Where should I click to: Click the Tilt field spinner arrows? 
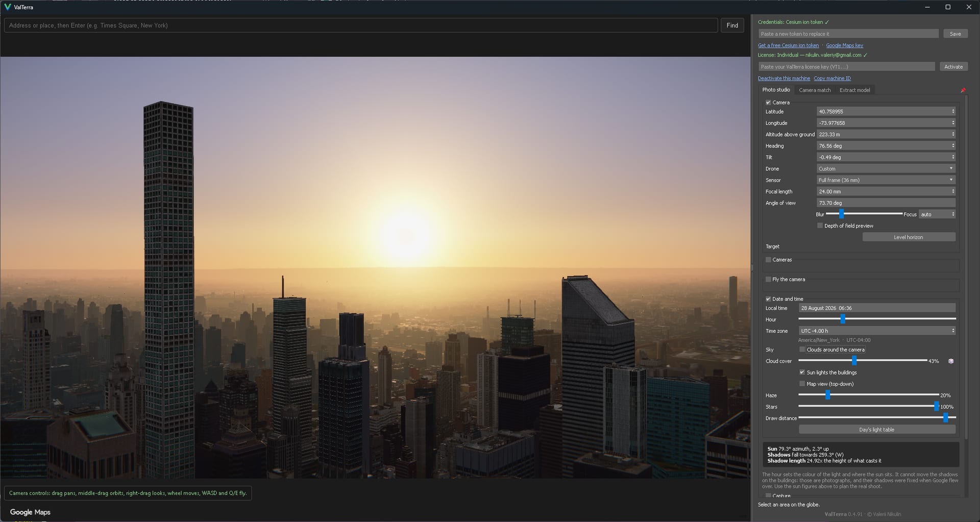pyautogui.click(x=952, y=157)
